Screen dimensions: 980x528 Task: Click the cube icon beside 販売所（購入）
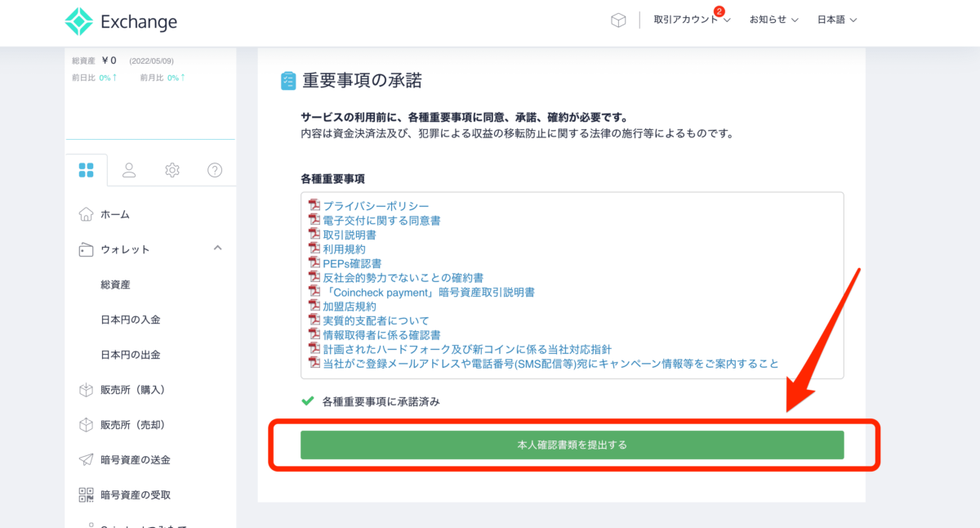(x=86, y=390)
